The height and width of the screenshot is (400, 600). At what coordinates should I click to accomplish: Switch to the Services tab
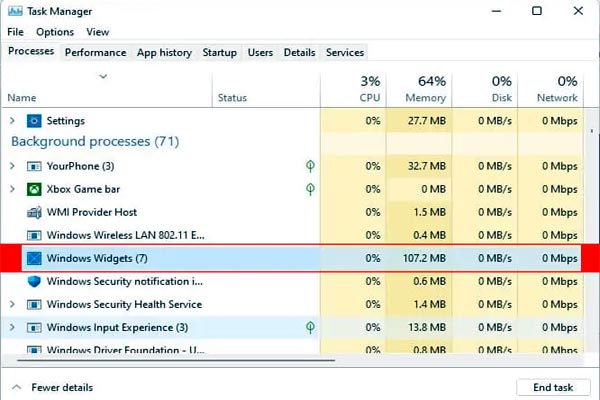[345, 52]
